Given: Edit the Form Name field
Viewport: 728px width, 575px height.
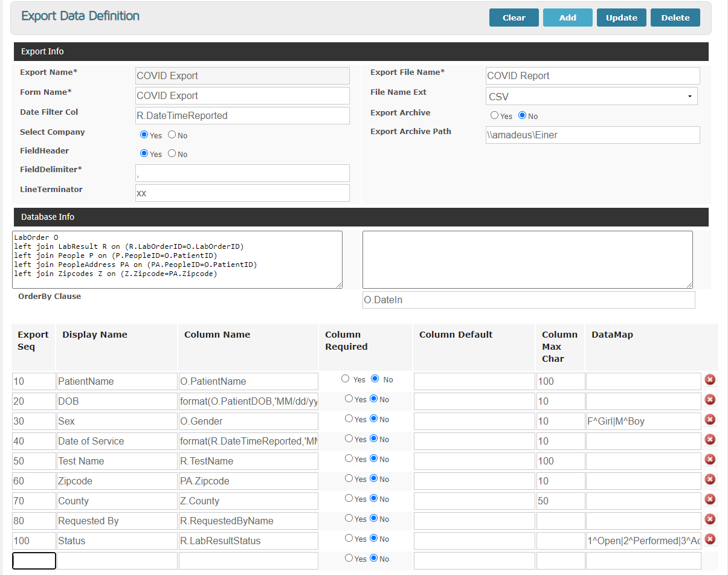Looking at the screenshot, I should [x=242, y=95].
